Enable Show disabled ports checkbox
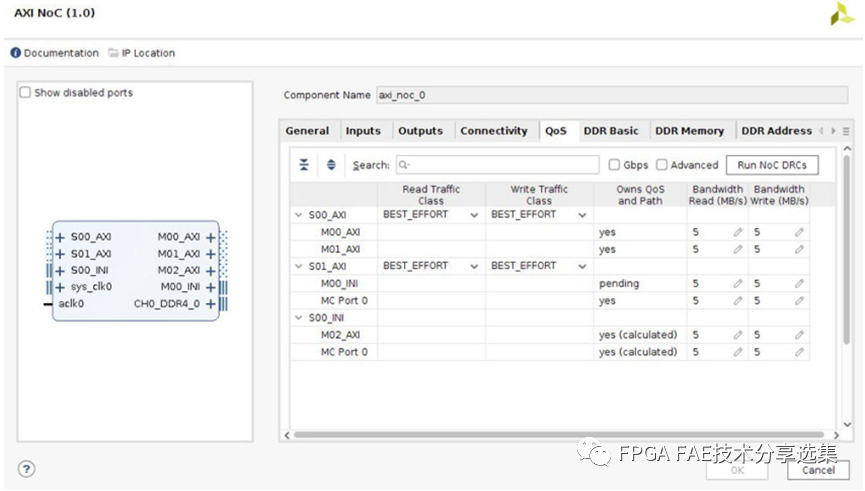 click(25, 92)
